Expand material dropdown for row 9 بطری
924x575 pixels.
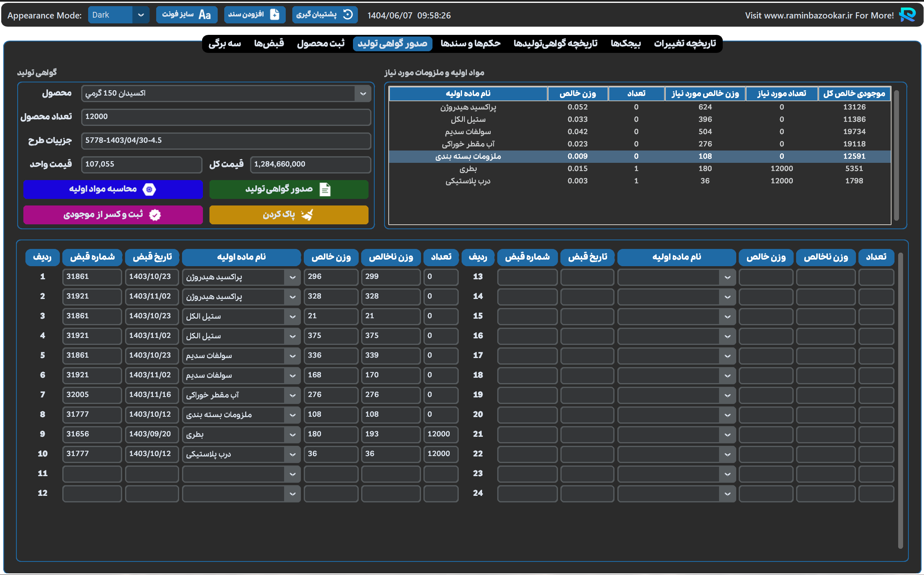pos(292,435)
